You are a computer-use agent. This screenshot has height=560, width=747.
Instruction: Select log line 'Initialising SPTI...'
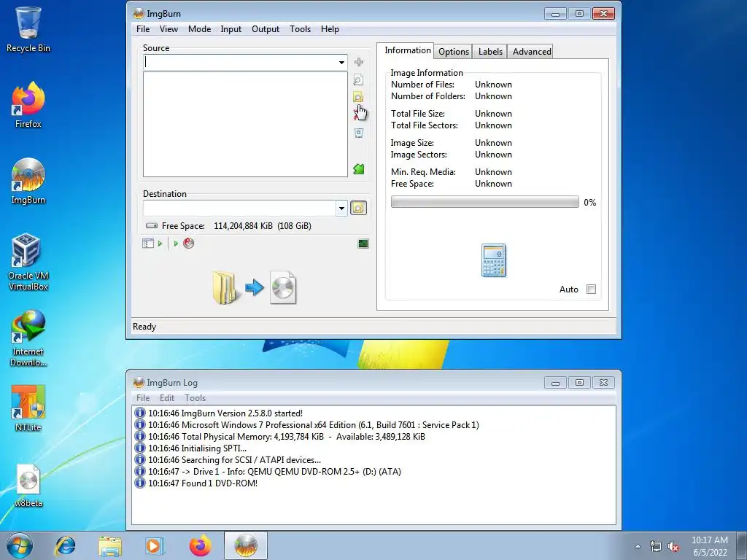click(197, 448)
